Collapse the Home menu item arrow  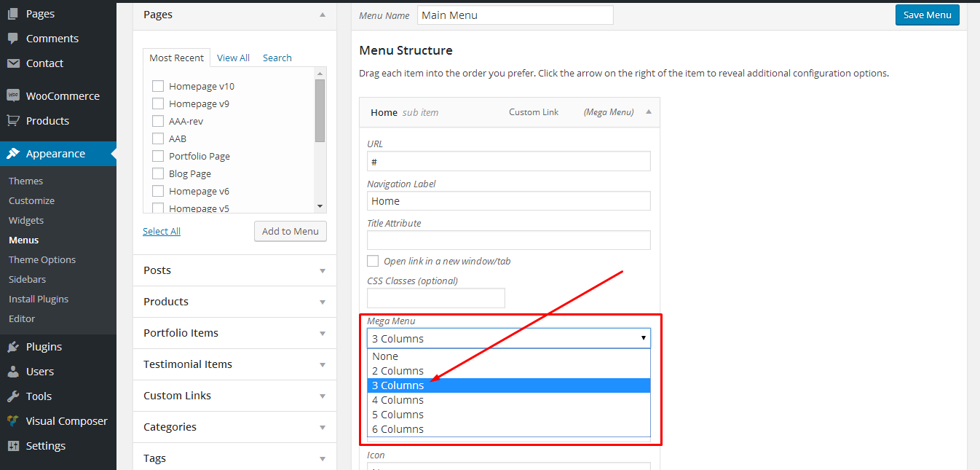649,112
